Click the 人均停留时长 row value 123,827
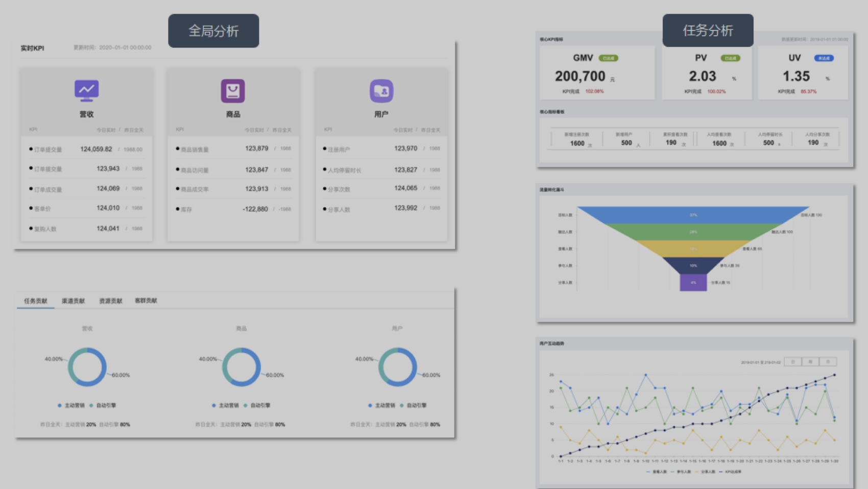This screenshot has height=489, width=868. [406, 169]
